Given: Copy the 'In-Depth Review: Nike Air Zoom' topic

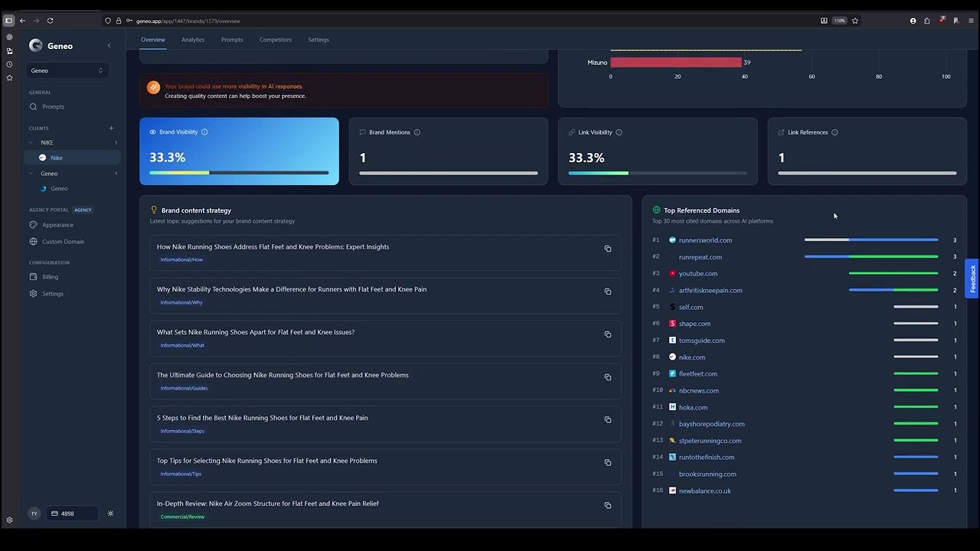Looking at the screenshot, I should tap(608, 506).
